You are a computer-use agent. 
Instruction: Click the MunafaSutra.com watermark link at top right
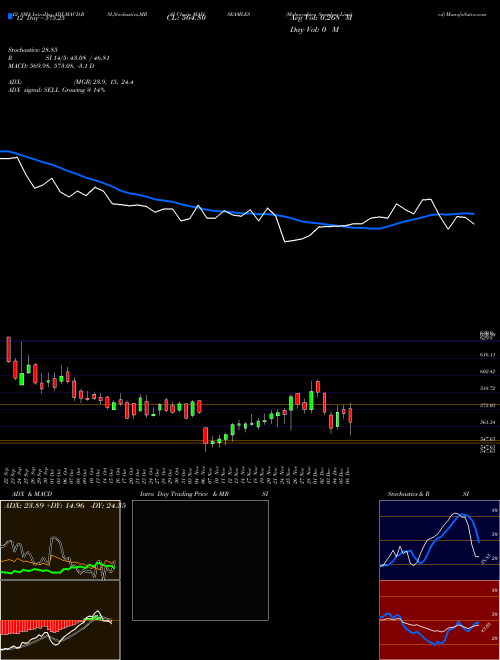coord(462,14)
